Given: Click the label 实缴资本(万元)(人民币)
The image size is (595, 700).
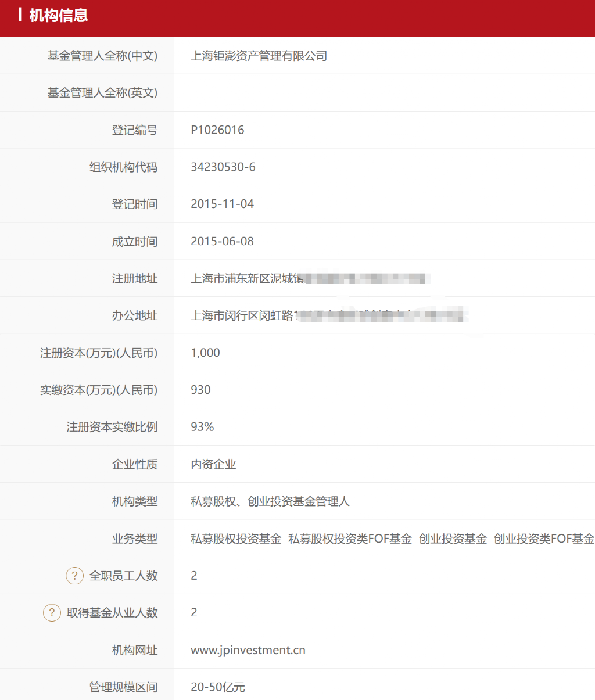Looking at the screenshot, I should 99,390.
